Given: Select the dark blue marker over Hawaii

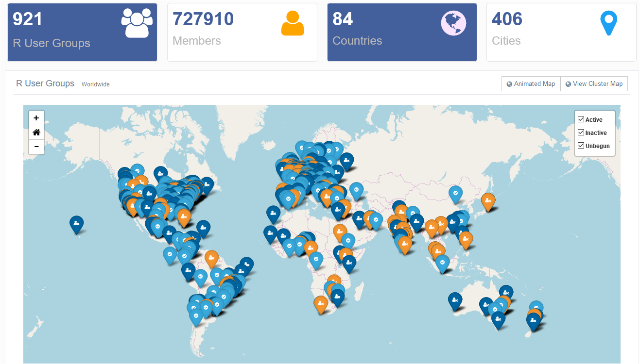Looking at the screenshot, I should (x=76, y=224).
